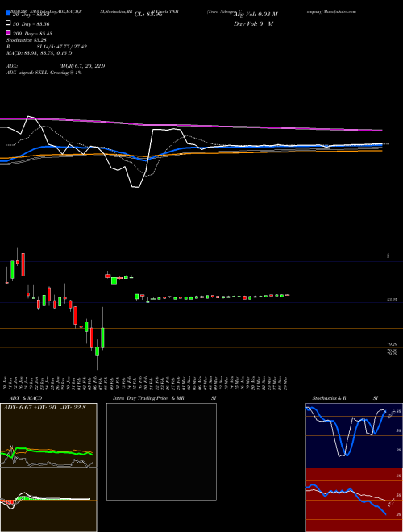This screenshot has width=403, height=532.
Task: Select the '200 Day - 85.48' label
Action: pos(32,34)
